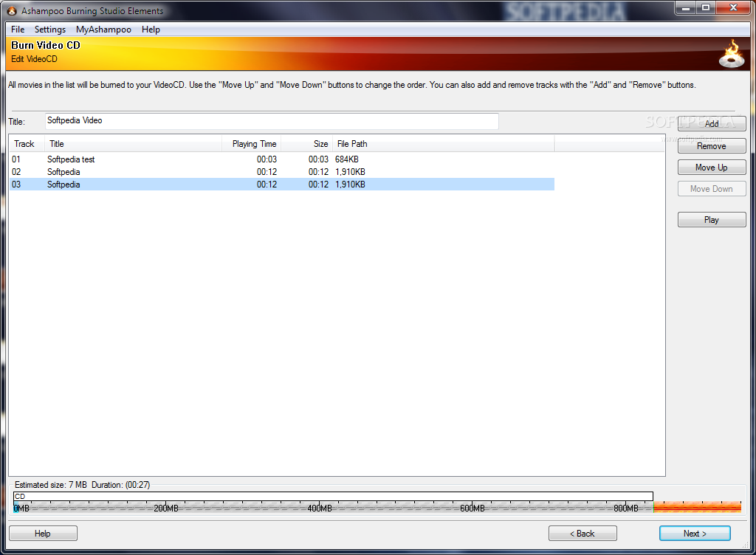Sort by File Path column header
Image resolution: width=756 pixels, height=555 pixels.
[x=444, y=144]
